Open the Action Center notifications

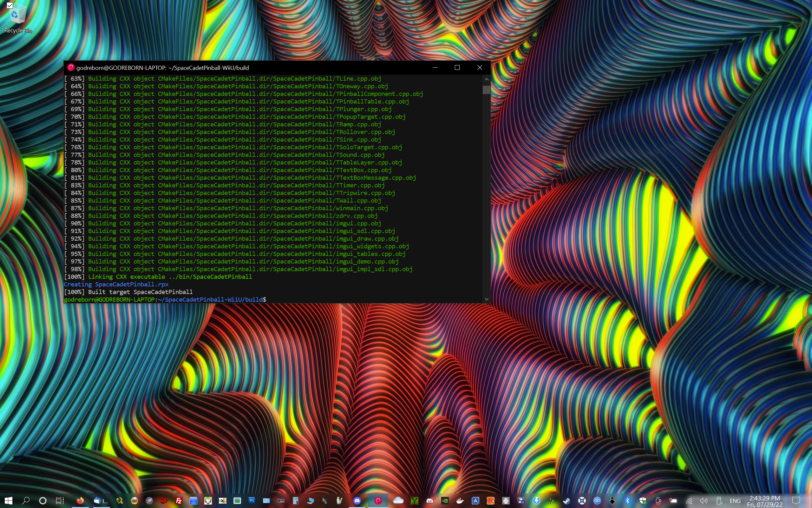[796, 501]
